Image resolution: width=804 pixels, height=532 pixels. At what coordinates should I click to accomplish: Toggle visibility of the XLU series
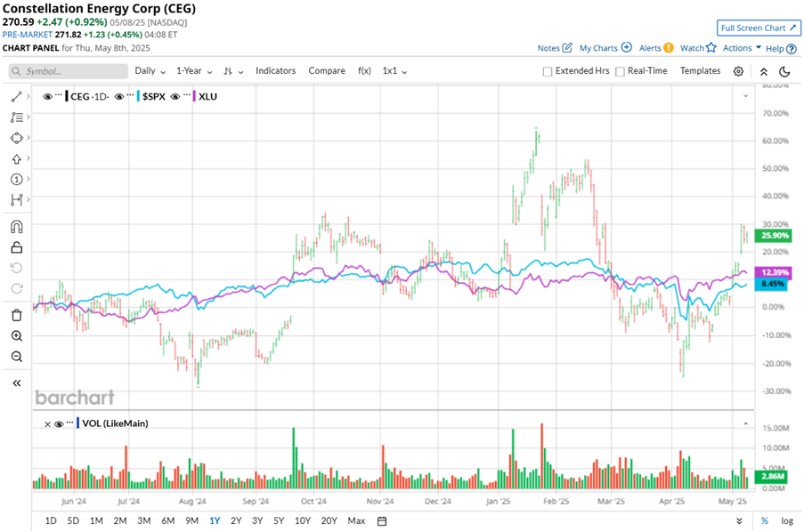click(x=175, y=96)
